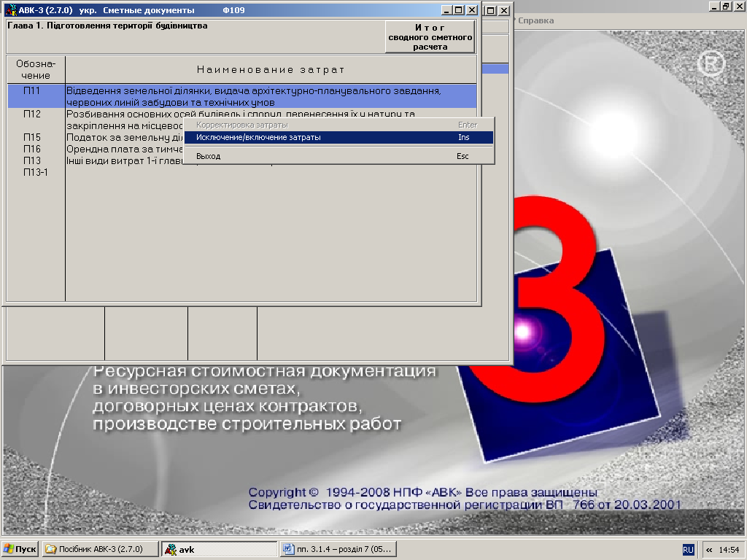
Task: Select the П15 row code
Action: coord(32,137)
